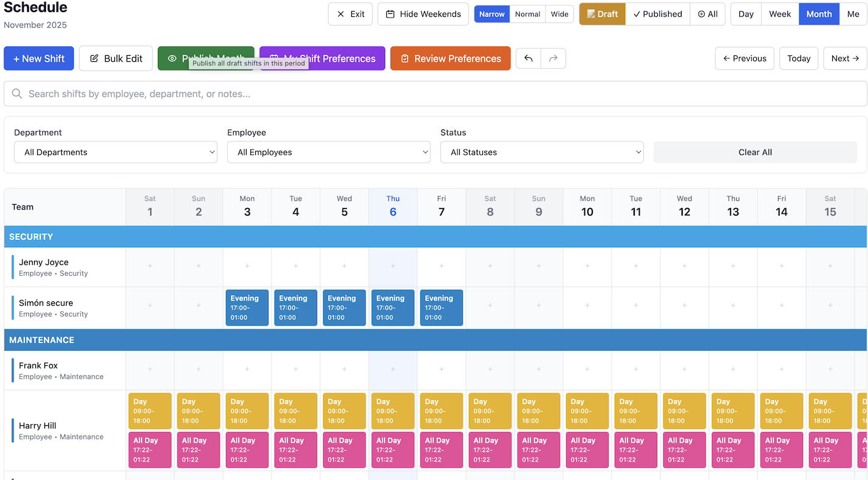This screenshot has width=868, height=480.
Task: Set column width to Wide
Action: point(559,14)
